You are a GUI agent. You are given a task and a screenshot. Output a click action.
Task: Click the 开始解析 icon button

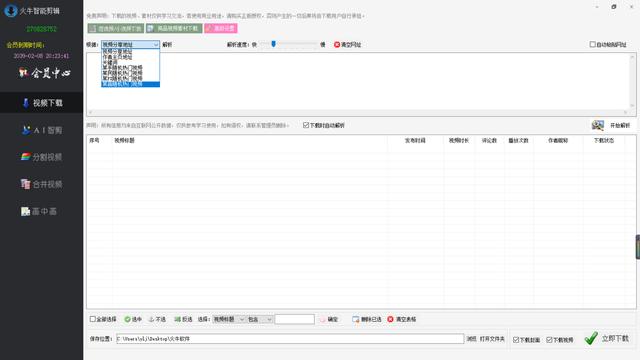tap(598, 125)
